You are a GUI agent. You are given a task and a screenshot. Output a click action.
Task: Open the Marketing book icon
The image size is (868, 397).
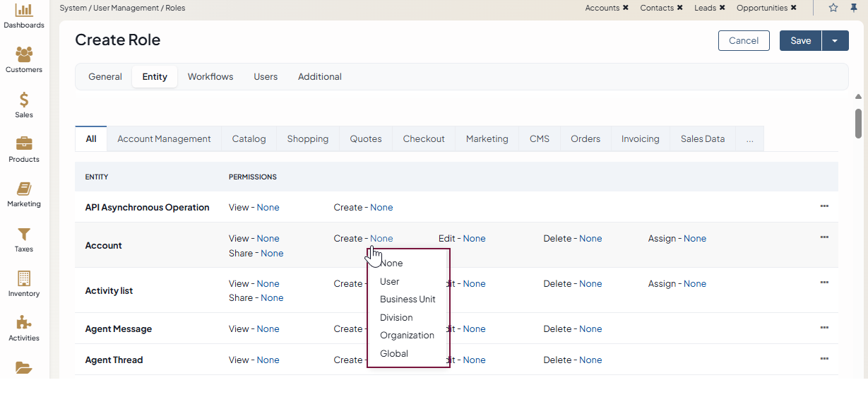point(24,189)
